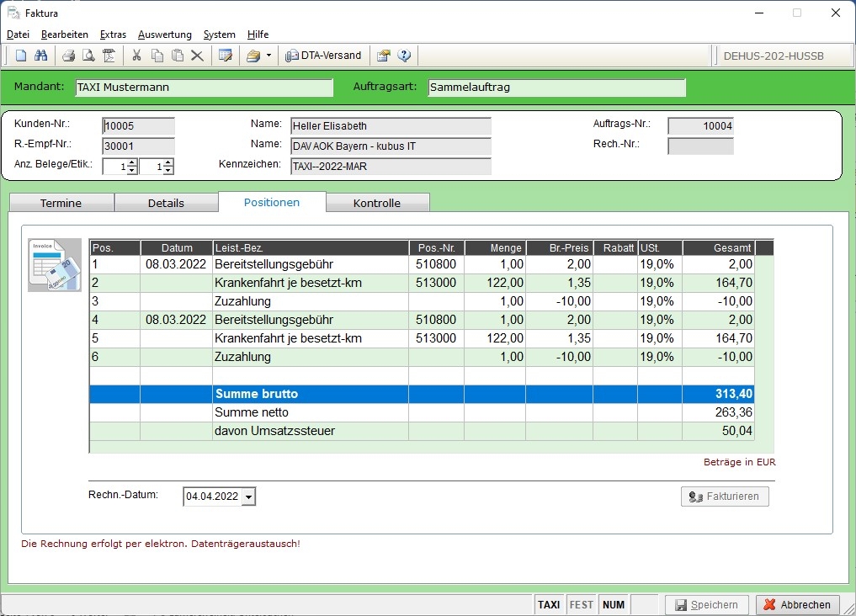Click the scissors cut icon

pyautogui.click(x=136, y=56)
